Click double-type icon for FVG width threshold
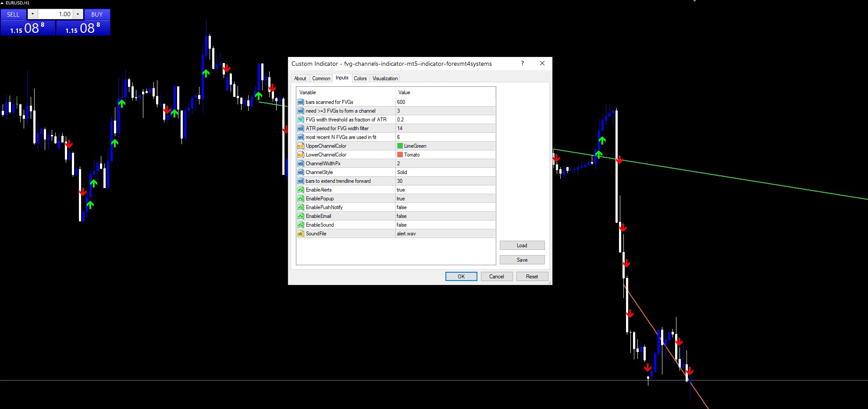Viewport: 868px width, 409px height. [x=300, y=120]
